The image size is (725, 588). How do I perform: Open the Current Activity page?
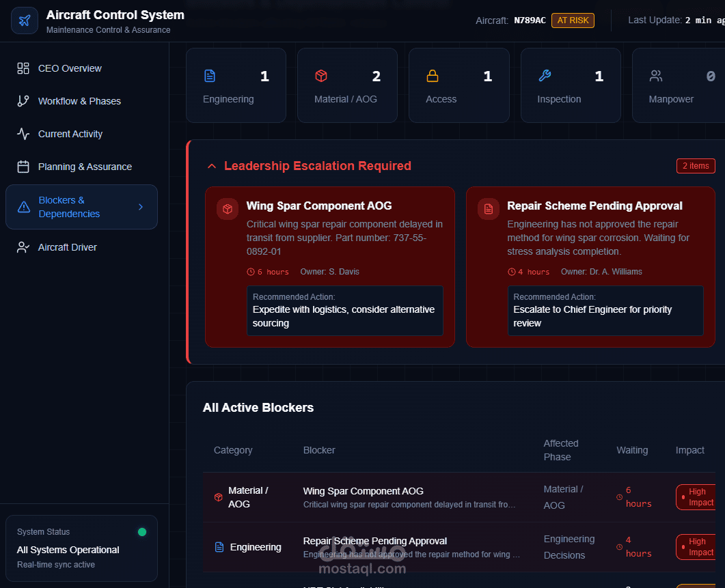(x=81, y=134)
